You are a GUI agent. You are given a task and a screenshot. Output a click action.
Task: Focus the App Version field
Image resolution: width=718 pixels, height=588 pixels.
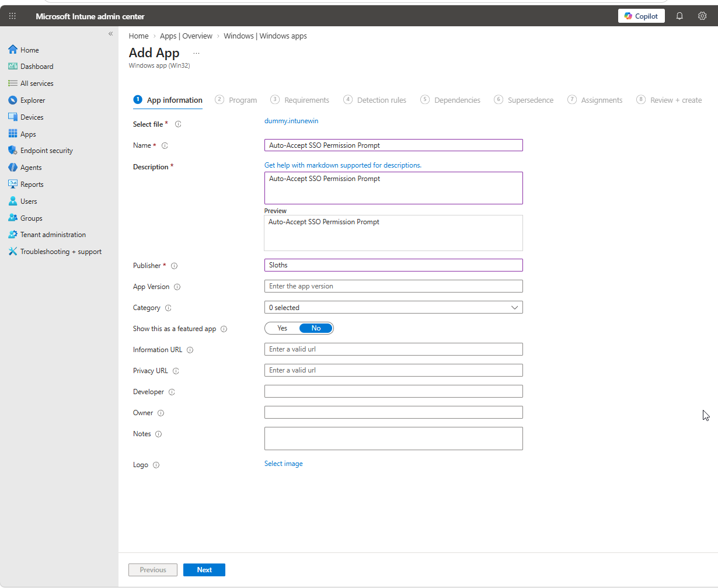coord(393,286)
